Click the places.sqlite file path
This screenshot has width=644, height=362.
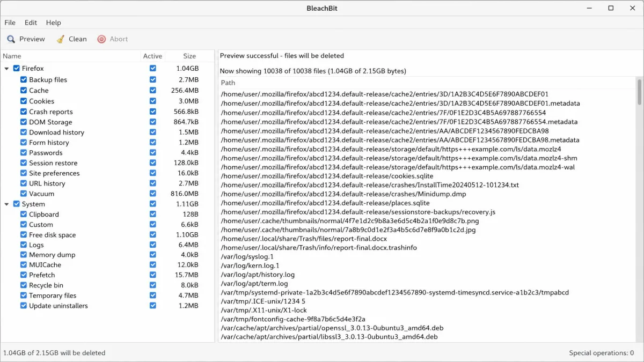[325, 203]
